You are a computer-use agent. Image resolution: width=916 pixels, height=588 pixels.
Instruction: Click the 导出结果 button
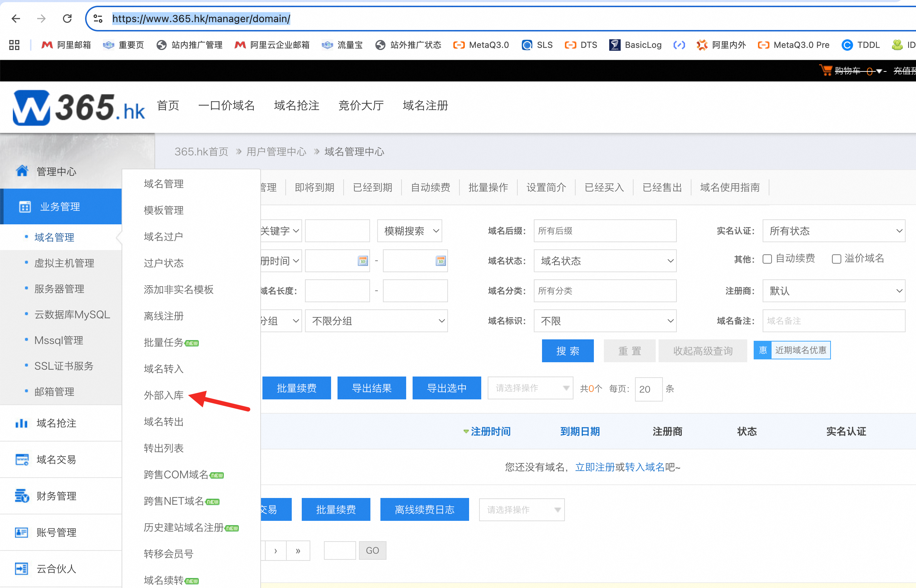[x=371, y=388]
